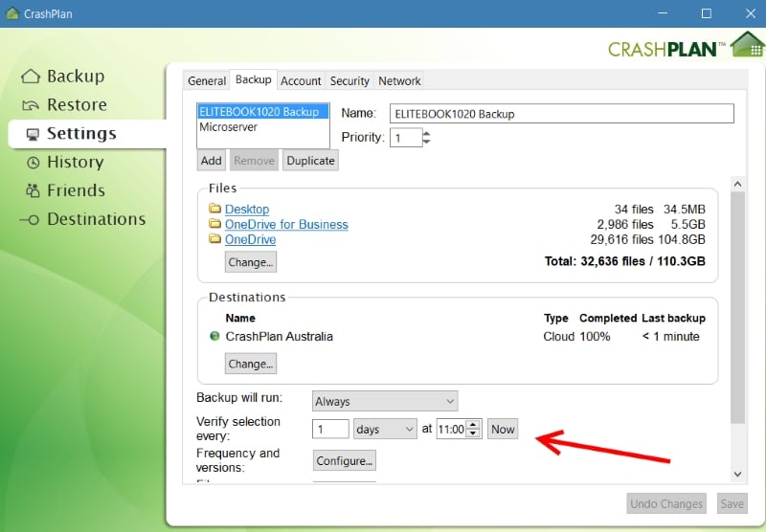Select CrashPlan Australia destination row

458,336
